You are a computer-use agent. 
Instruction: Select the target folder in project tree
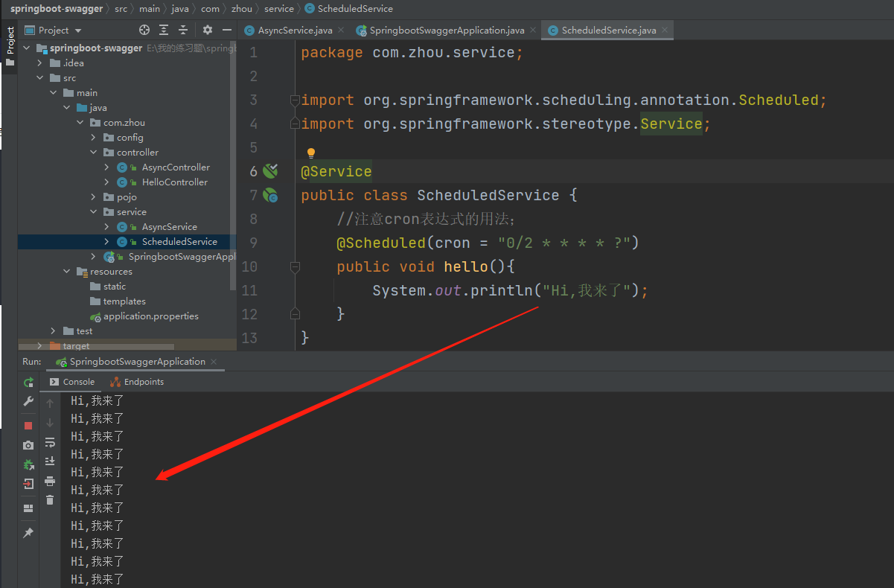coord(76,345)
